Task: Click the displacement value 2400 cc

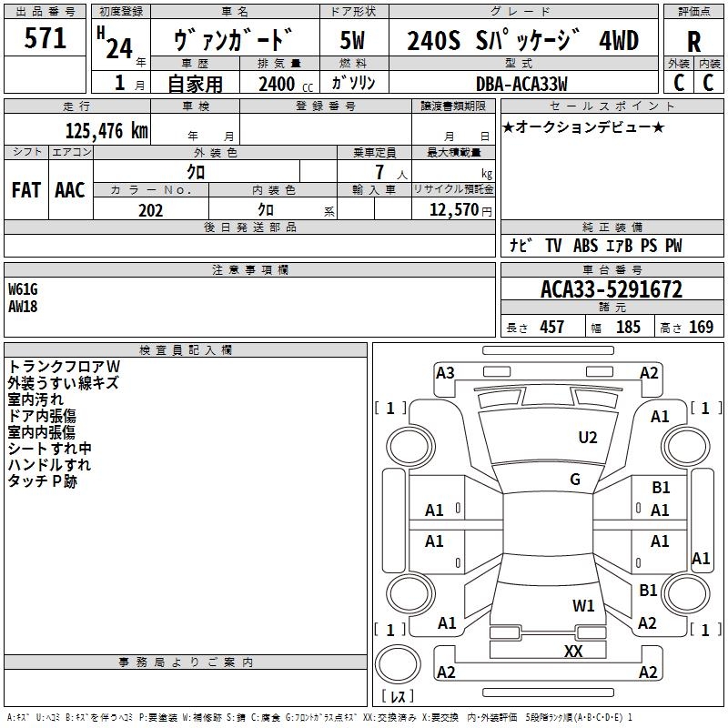Action: pyautogui.click(x=286, y=84)
